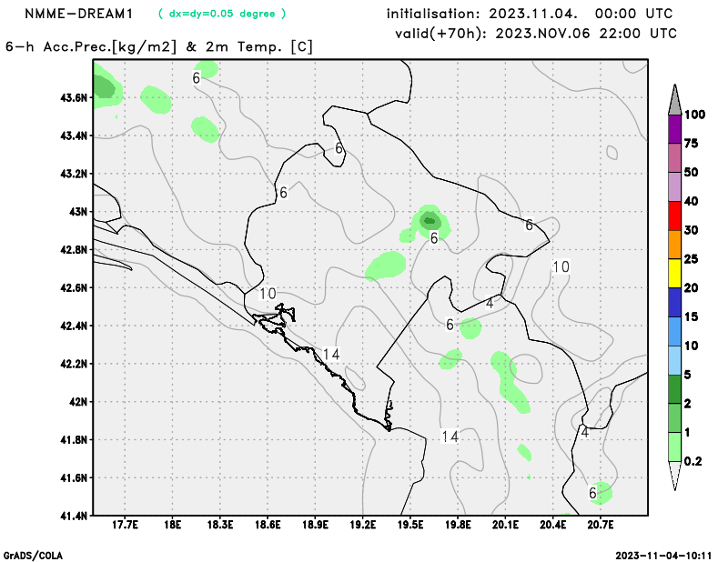Click the pink 50–75 legend color segment
The width and height of the screenshot is (728, 562).
coord(674,158)
